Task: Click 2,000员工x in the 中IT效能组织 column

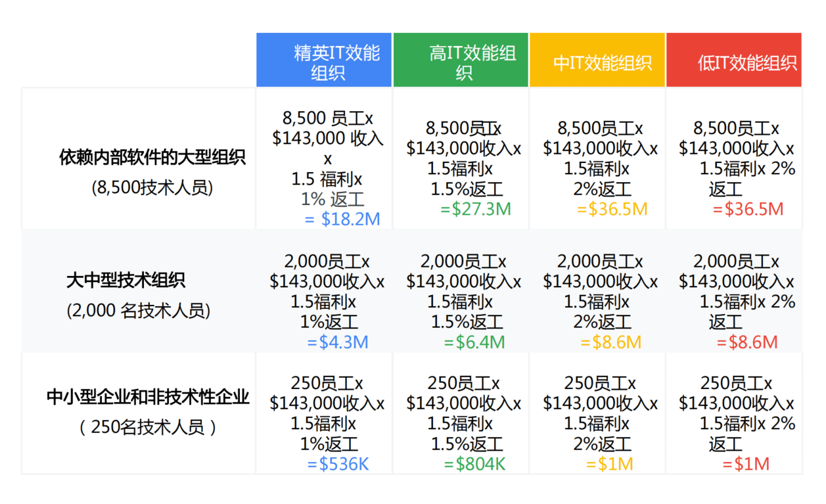Action: [x=600, y=261]
